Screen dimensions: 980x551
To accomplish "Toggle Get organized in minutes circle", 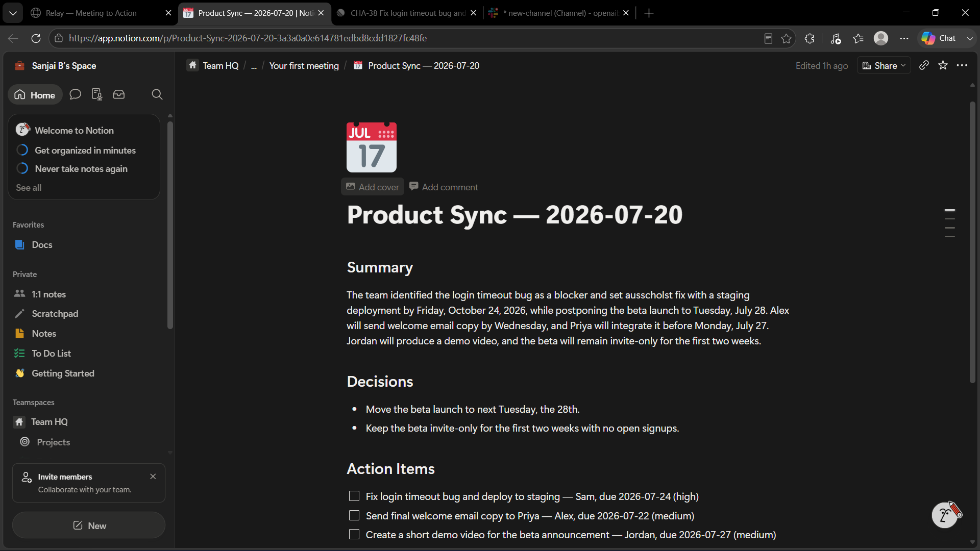I will 22,150.
